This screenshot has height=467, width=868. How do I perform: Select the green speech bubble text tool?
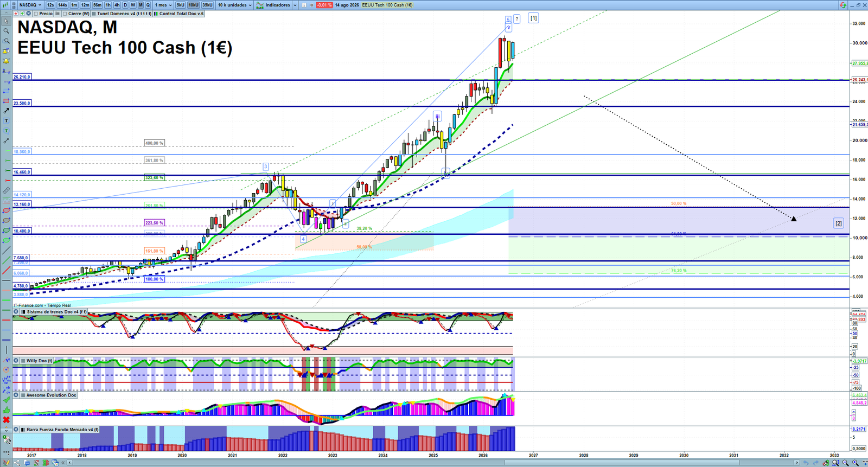tap(6, 131)
